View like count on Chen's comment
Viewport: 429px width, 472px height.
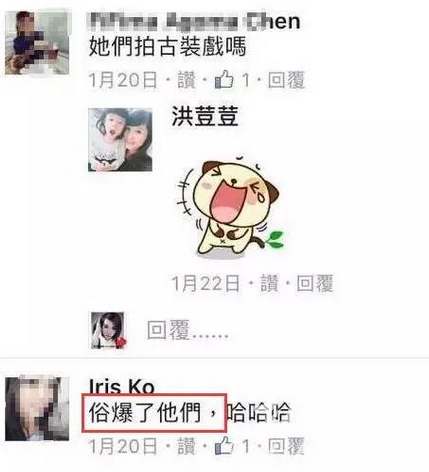[246, 80]
